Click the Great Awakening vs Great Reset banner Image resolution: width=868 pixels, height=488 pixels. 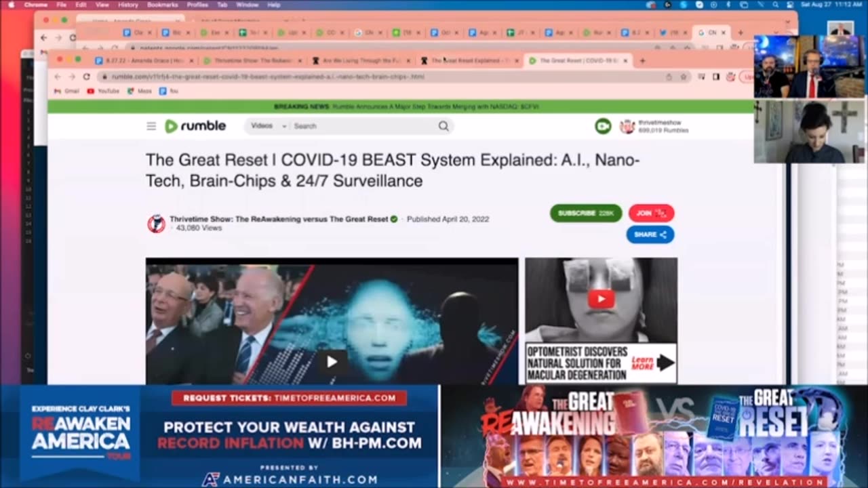coord(654,436)
